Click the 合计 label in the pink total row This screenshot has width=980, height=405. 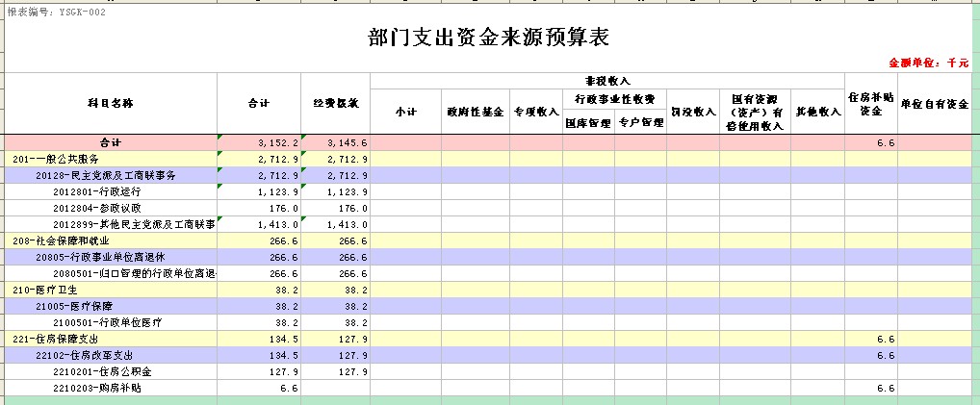pos(111,142)
